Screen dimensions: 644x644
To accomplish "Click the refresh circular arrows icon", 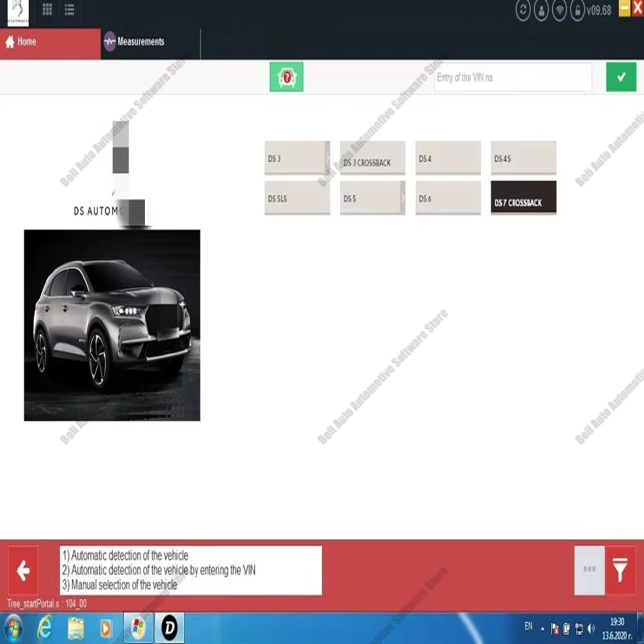I will [523, 10].
